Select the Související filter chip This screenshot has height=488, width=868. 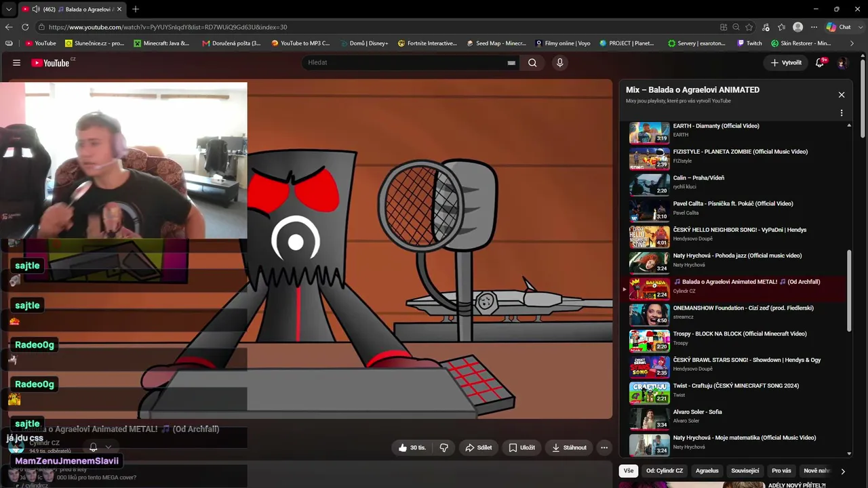[x=745, y=471]
